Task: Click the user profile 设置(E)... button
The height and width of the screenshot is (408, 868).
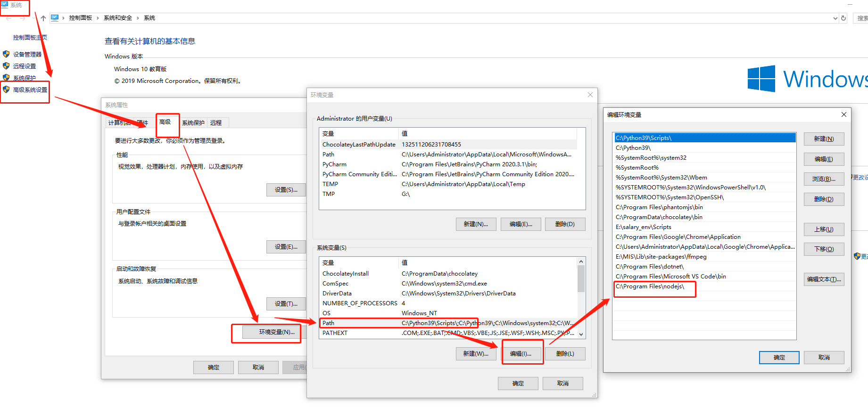Action: 286,247
